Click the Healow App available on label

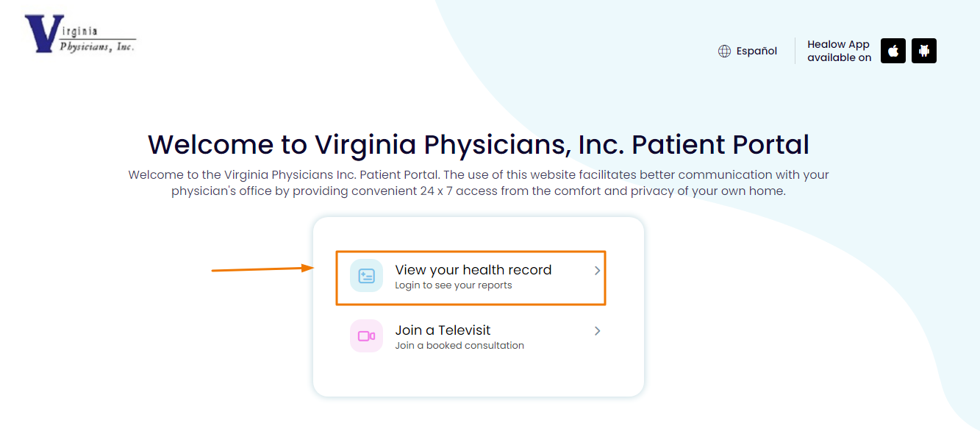point(838,50)
